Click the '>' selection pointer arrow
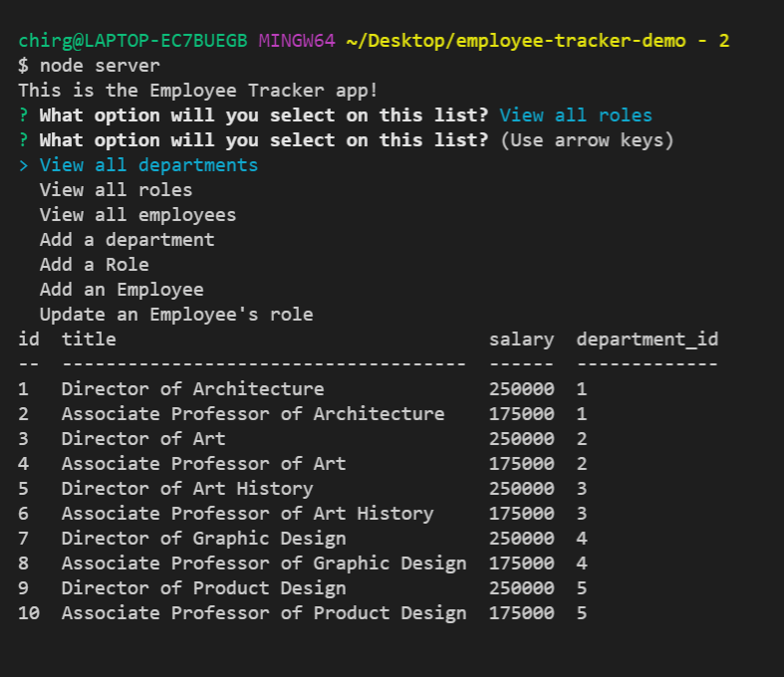Screen dimensions: 784x677 pyautogui.click(x=24, y=165)
